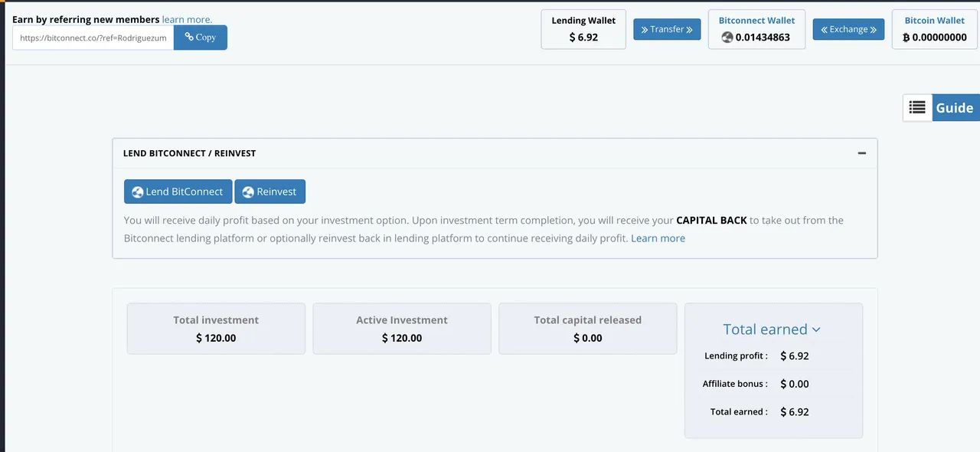Click the Exchange button
The height and width of the screenshot is (452, 980).
point(848,29)
